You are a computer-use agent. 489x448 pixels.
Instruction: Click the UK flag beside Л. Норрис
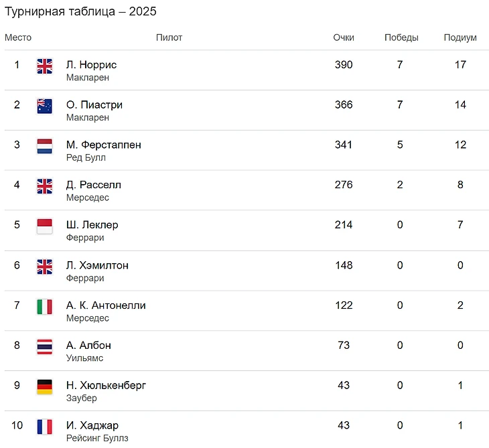coord(44,66)
